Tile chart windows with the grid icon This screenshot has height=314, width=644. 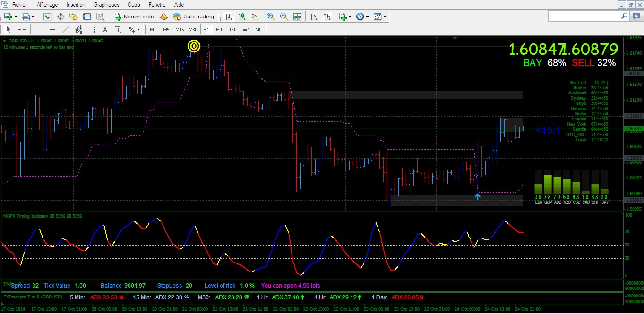tap(297, 17)
